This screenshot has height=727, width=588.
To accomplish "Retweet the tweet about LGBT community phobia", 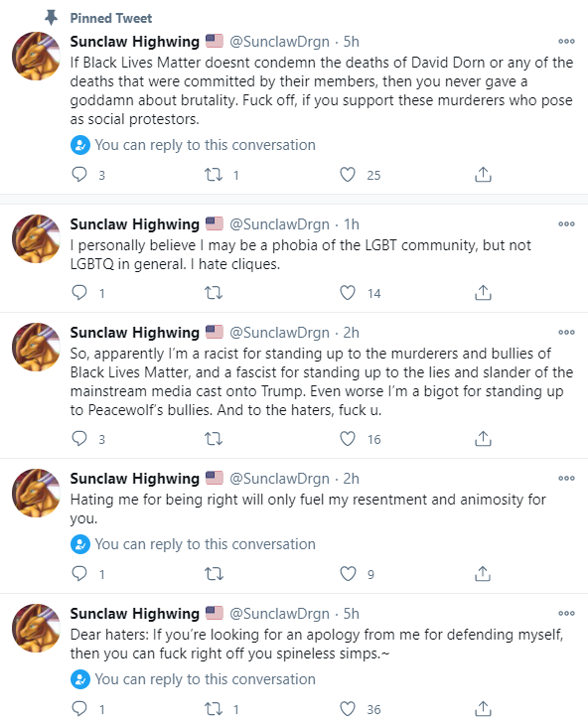I will click(x=214, y=293).
